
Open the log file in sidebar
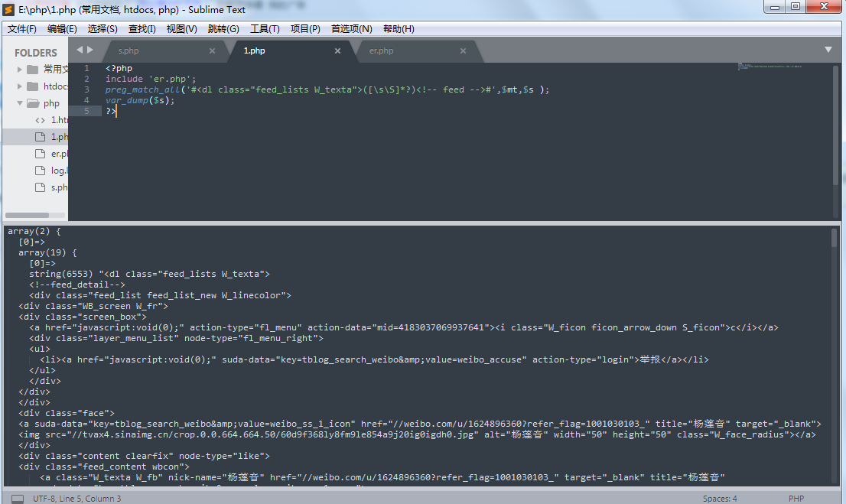click(x=59, y=171)
